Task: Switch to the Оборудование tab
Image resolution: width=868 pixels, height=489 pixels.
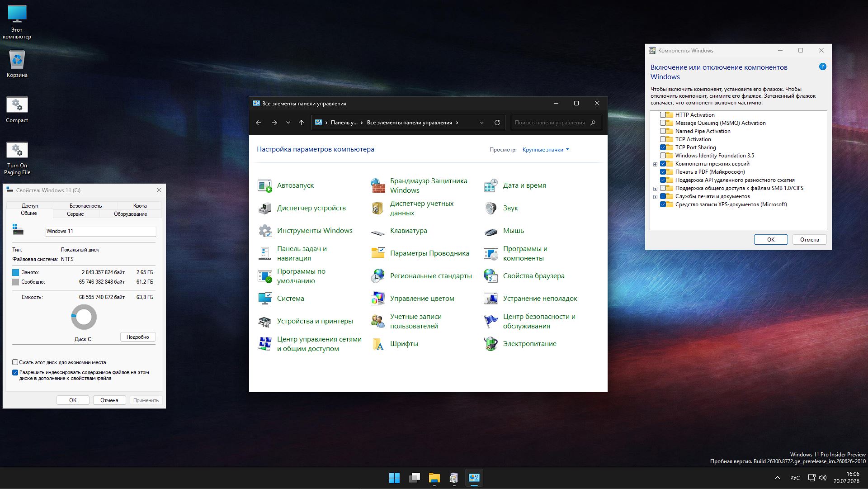Action: [130, 214]
